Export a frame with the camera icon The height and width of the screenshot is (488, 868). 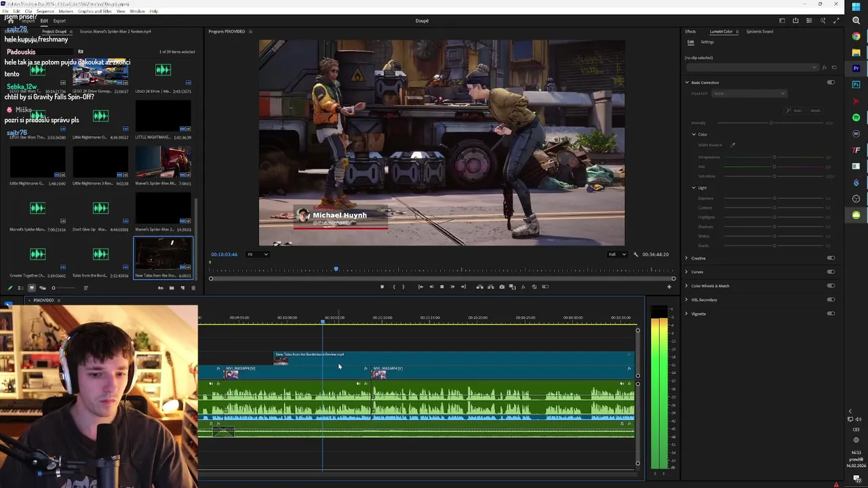tap(502, 287)
